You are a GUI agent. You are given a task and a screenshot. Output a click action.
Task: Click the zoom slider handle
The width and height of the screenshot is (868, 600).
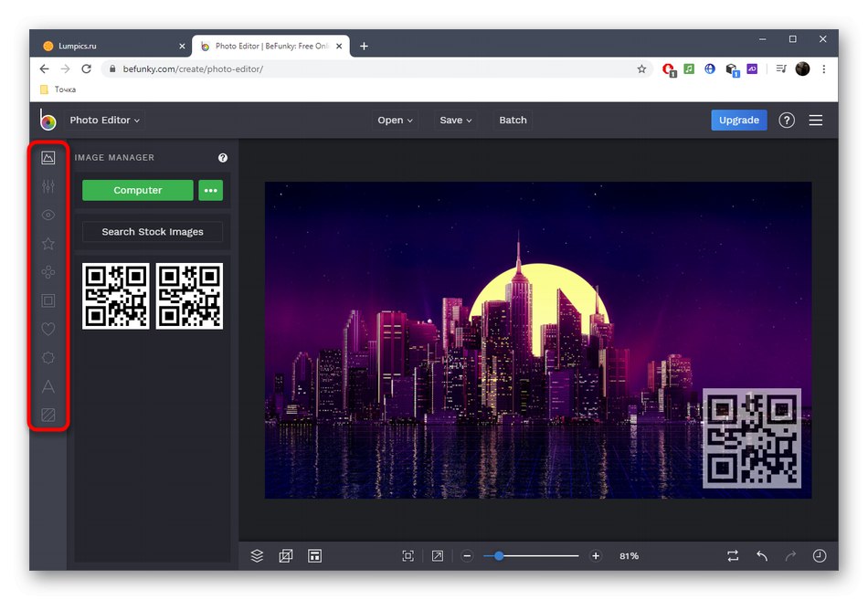point(499,556)
